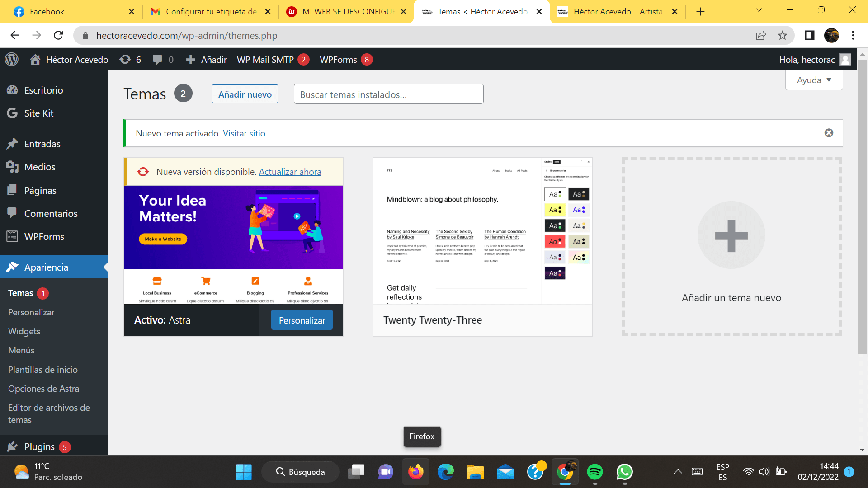Open Widgets submenu link
The width and height of the screenshot is (868, 488).
24,331
